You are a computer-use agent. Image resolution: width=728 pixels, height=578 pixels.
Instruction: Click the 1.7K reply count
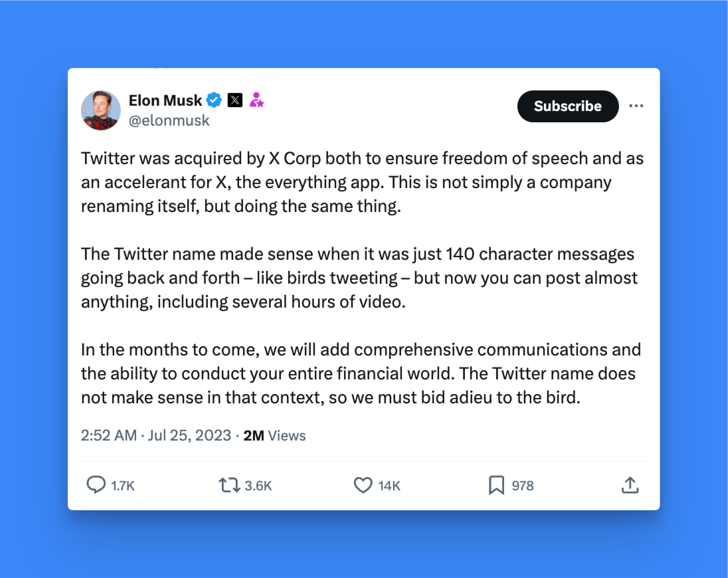click(x=123, y=486)
